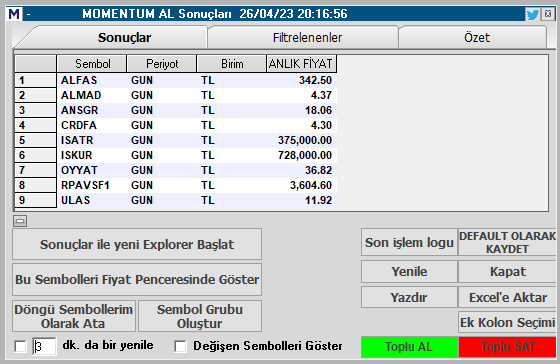Select the ALMAD symbol cell
Screen dimensions: 560x364
(92, 95)
